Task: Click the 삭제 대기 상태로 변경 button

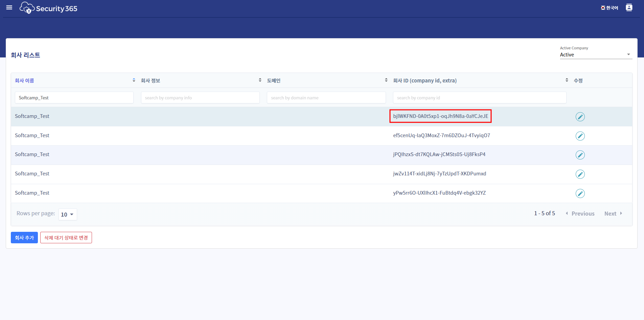Action: click(66, 238)
